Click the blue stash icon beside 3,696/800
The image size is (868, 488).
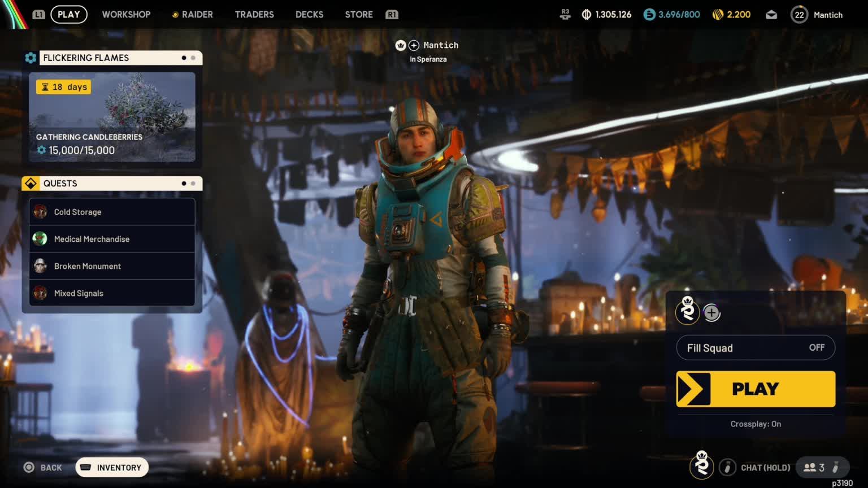[649, 15]
